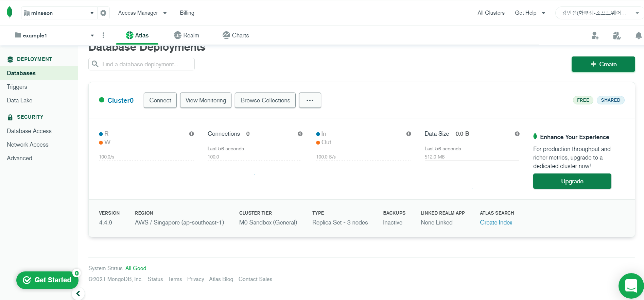This screenshot has height=300, width=644.
Task: Click the Get Started button
Action: pyautogui.click(x=47, y=280)
